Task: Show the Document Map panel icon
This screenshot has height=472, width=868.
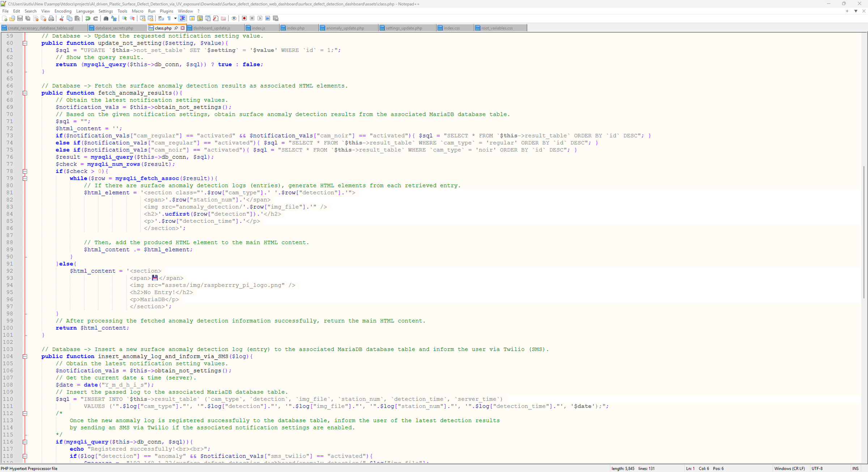Action: coord(200,18)
